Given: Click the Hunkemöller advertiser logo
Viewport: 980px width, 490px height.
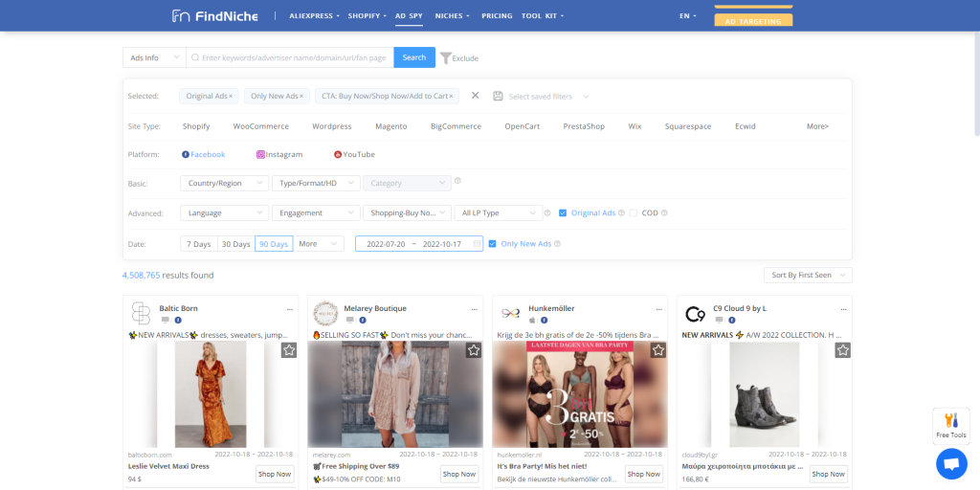Looking at the screenshot, I should pos(511,313).
